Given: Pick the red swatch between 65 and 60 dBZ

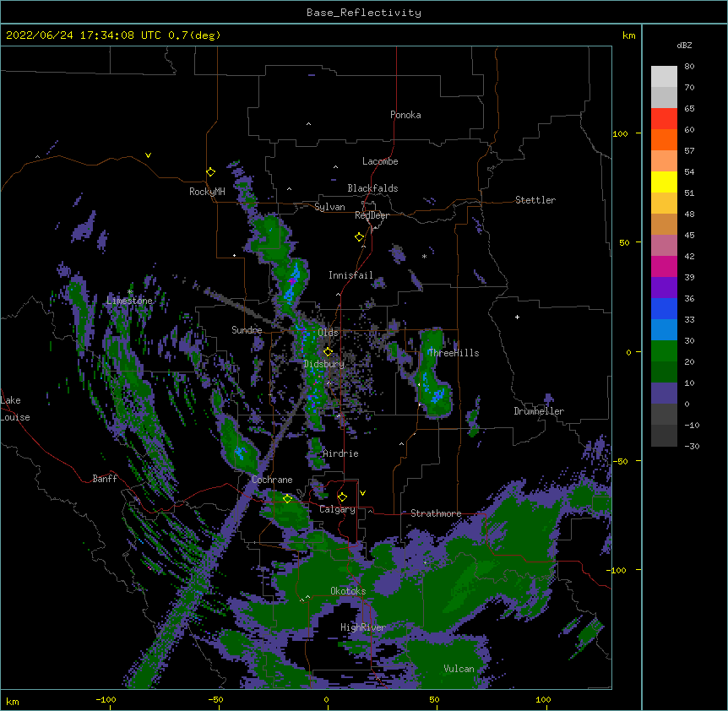Looking at the screenshot, I should coord(664,119).
